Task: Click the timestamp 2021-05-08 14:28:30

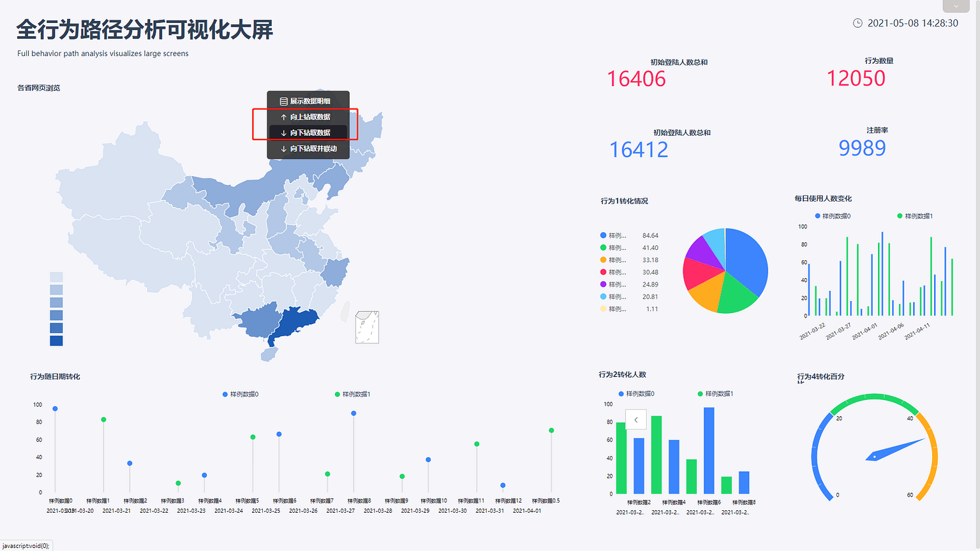Action: click(x=912, y=23)
